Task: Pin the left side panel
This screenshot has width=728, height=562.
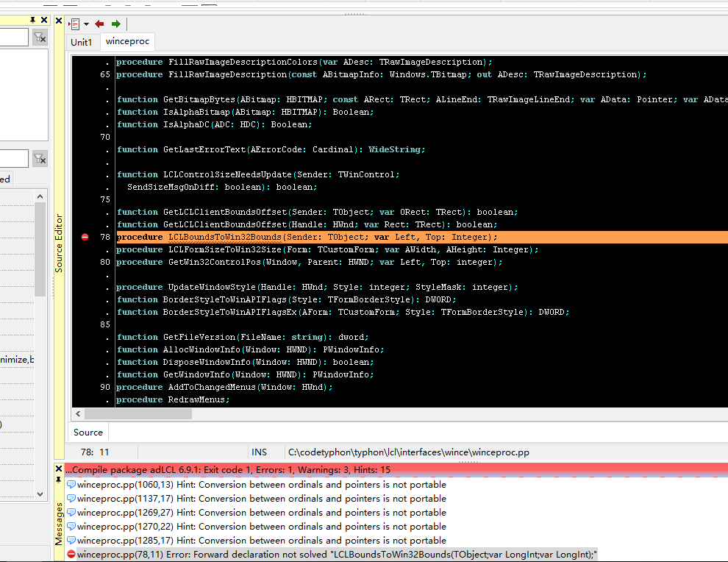Action: pos(32,20)
